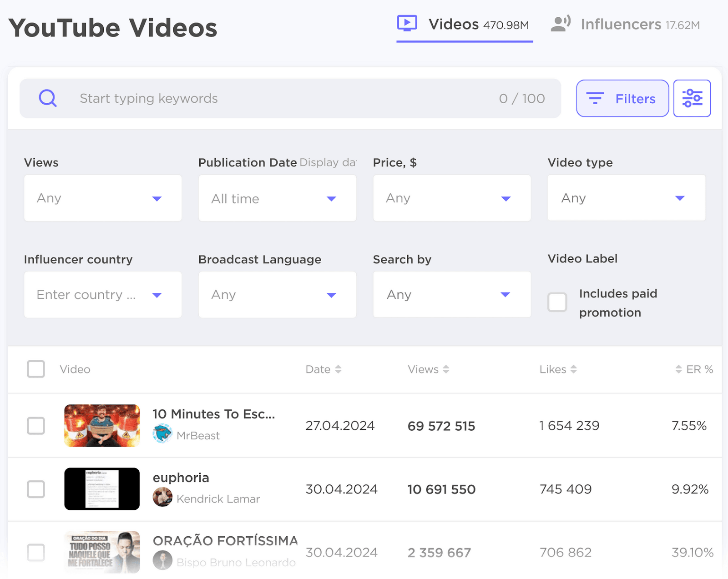Sort by Views using its arrows icon
The image size is (728, 579).
pyautogui.click(x=446, y=369)
